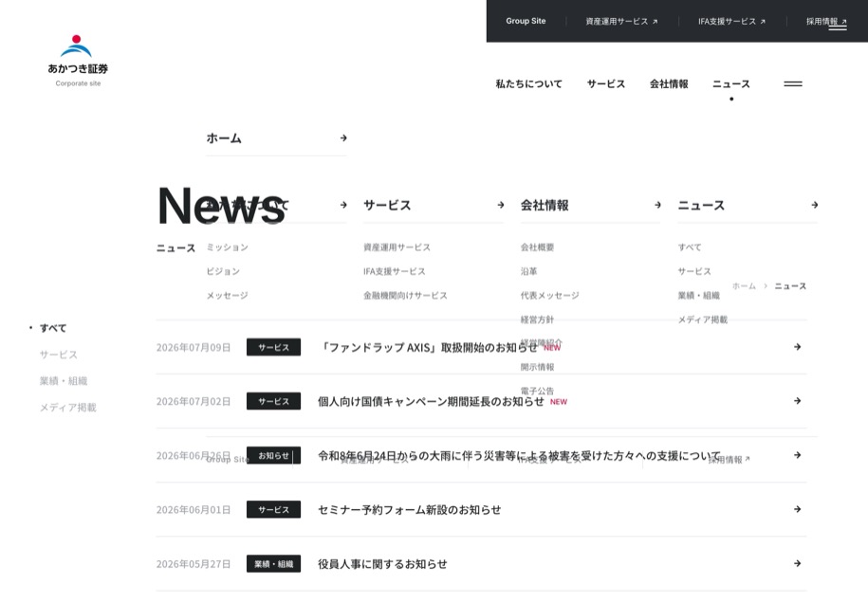Click arrow on 令和8年6月24日 大雨 news row
Viewport: 868px width, 602px height.
797,455
